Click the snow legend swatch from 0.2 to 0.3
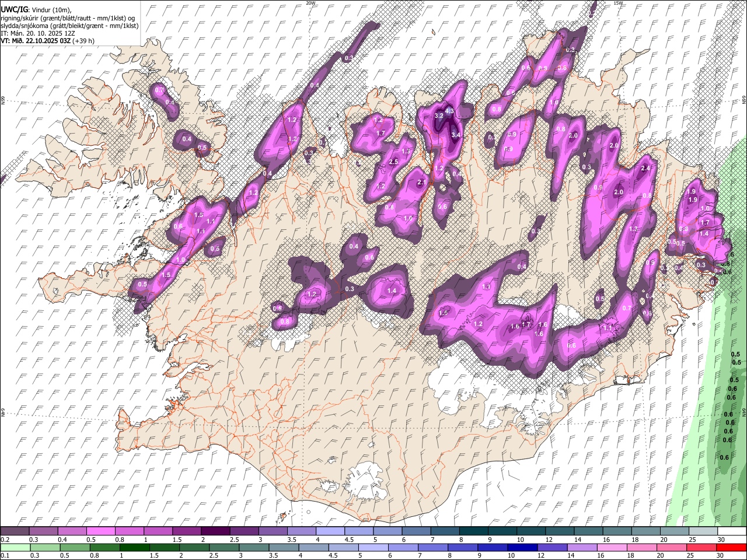 click(15, 531)
